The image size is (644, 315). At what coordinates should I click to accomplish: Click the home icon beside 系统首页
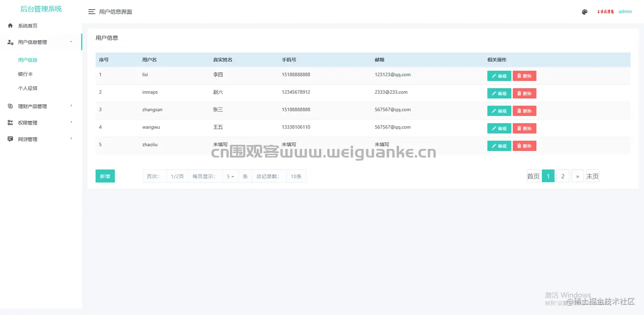[10, 26]
